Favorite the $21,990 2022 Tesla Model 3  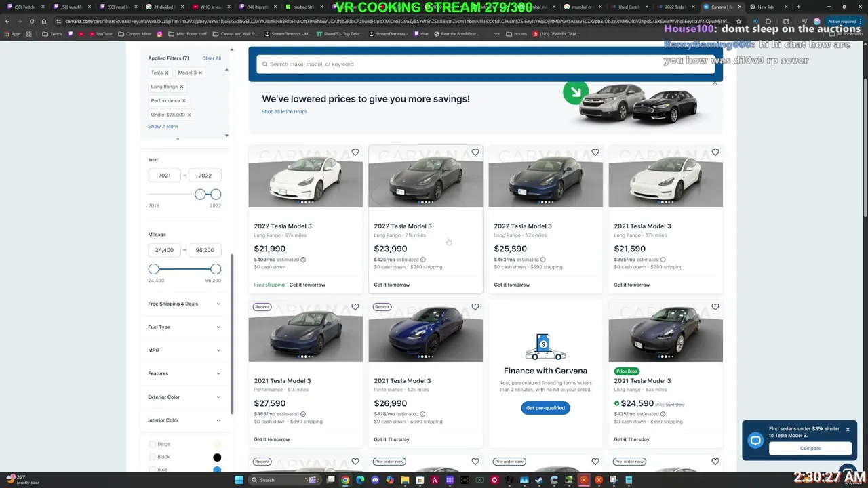coord(355,152)
